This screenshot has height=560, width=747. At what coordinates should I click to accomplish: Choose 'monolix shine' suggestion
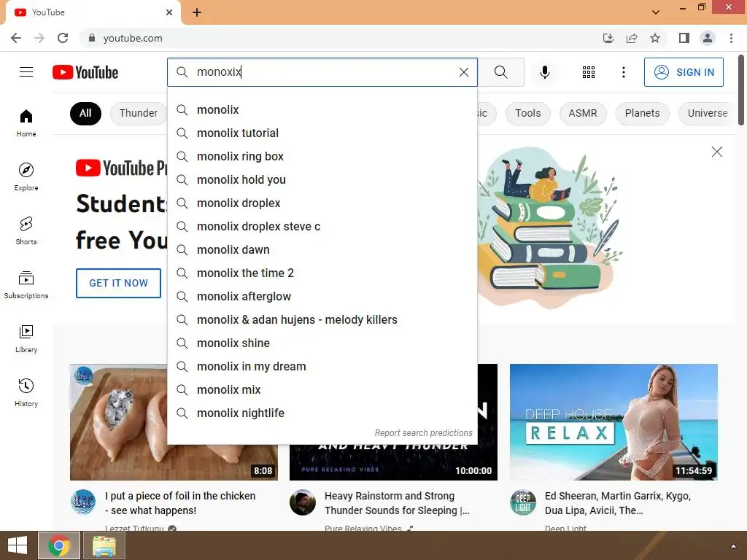tap(322, 343)
